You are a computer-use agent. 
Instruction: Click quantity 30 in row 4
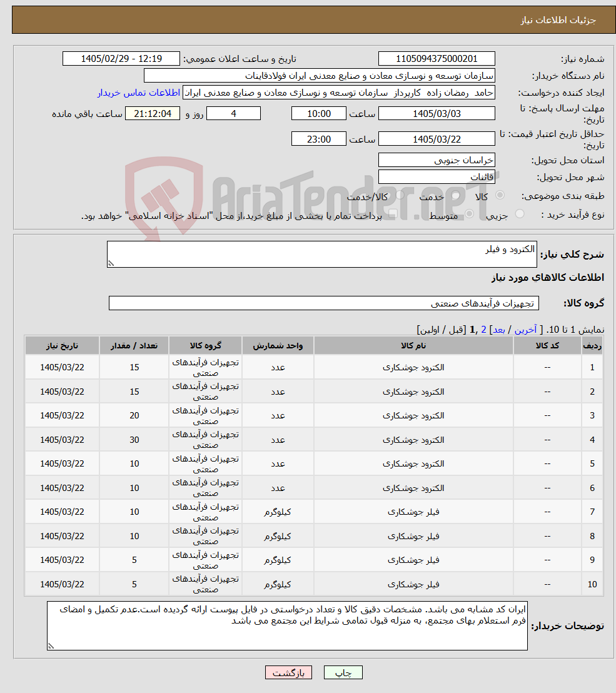[x=134, y=440]
